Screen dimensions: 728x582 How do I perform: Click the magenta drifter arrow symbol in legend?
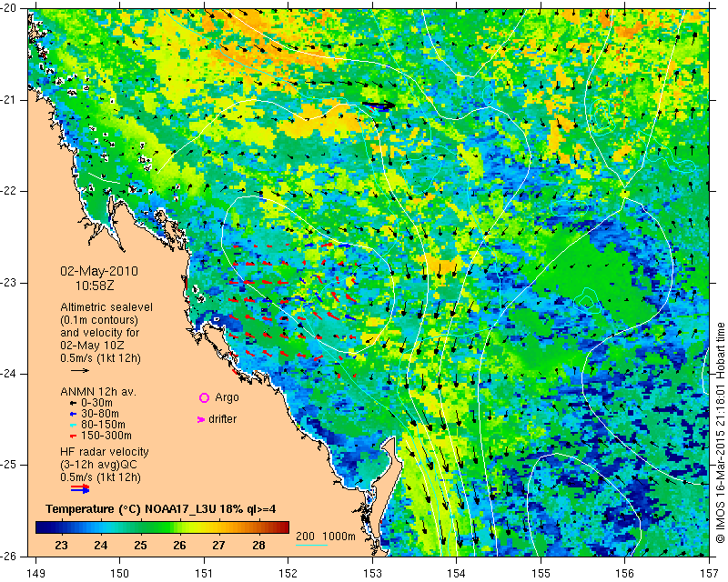[x=200, y=419]
